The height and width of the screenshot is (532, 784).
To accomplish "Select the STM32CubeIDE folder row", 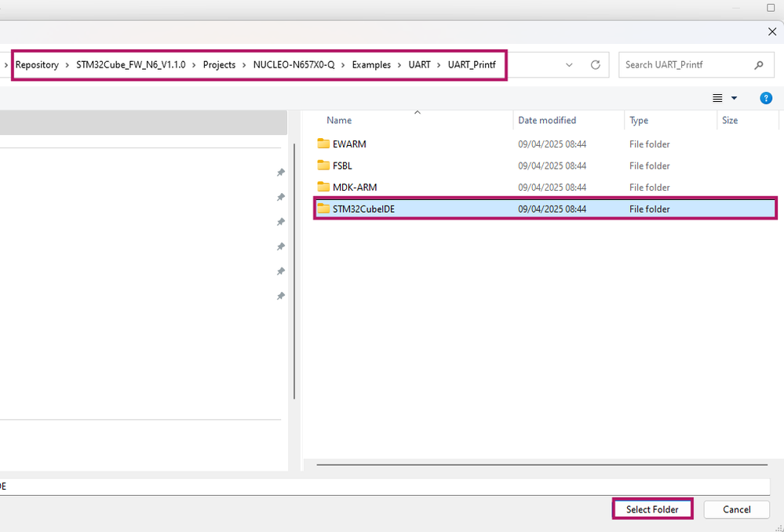I will pyautogui.click(x=545, y=209).
